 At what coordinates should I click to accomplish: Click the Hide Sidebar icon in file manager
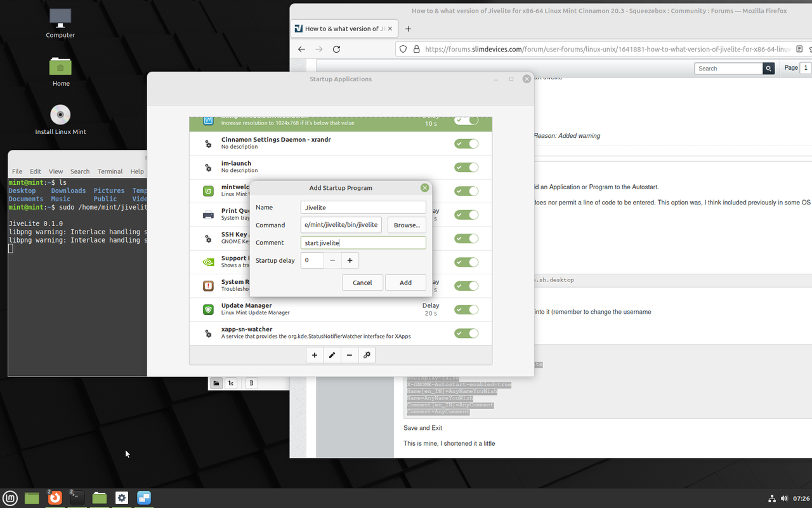pos(251,383)
